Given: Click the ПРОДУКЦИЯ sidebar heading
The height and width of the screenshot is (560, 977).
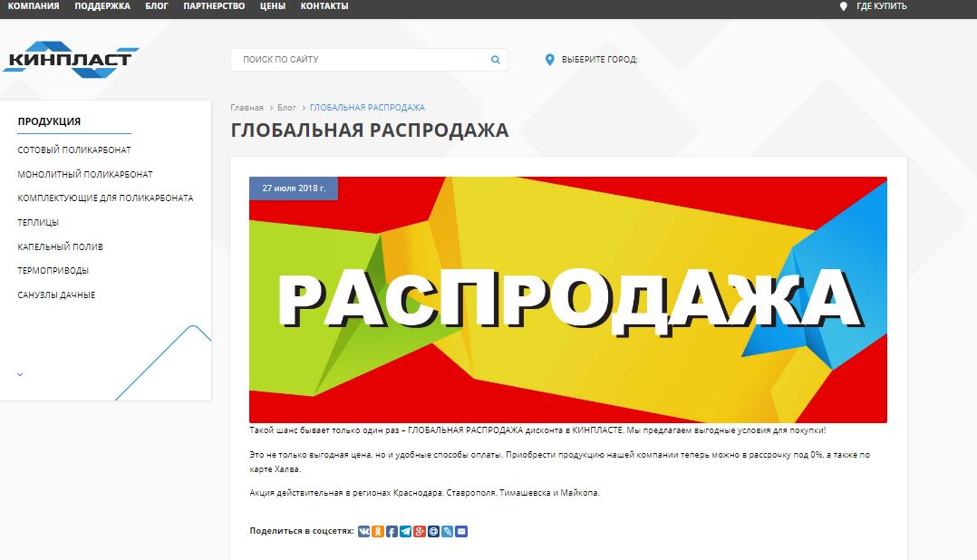Looking at the screenshot, I should click(49, 121).
